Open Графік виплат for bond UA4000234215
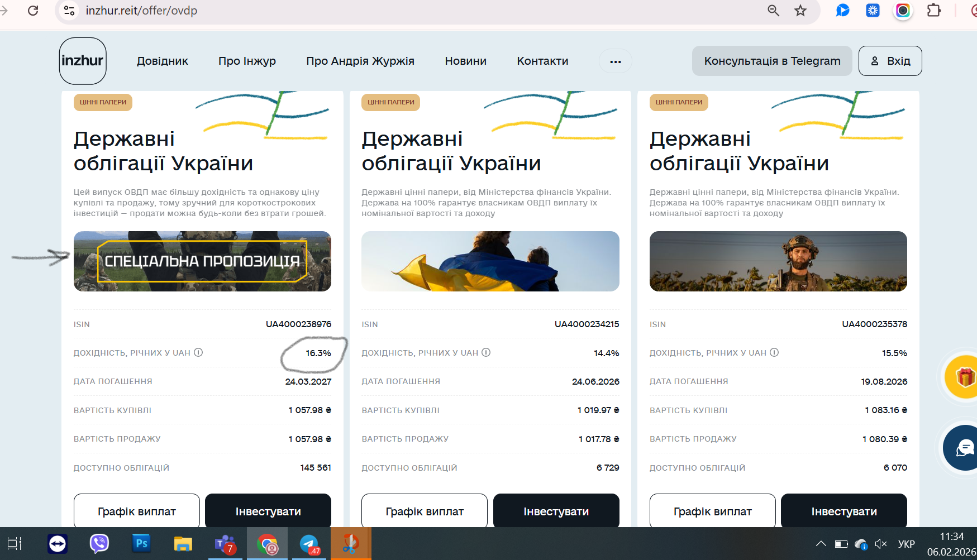This screenshot has height=560, width=977. click(425, 510)
